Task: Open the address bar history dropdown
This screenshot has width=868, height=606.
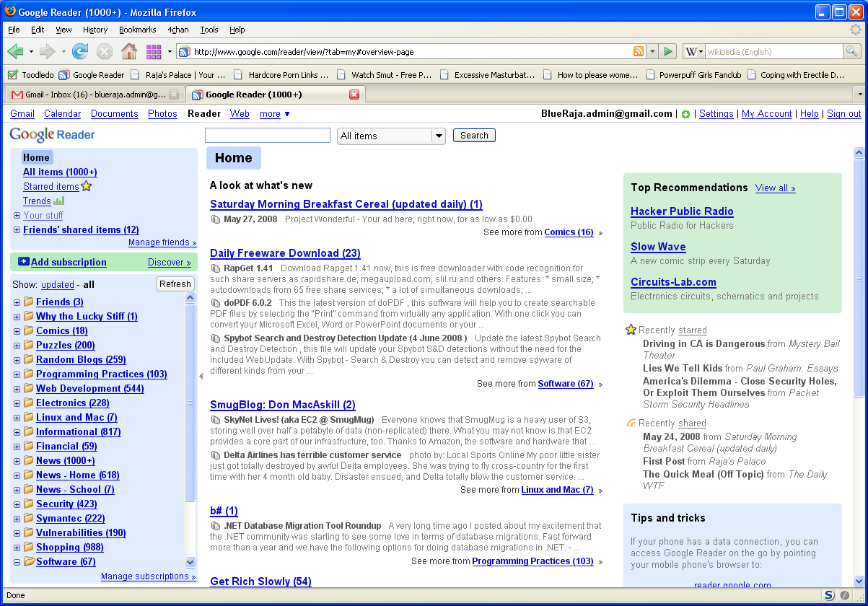Action: (652, 51)
